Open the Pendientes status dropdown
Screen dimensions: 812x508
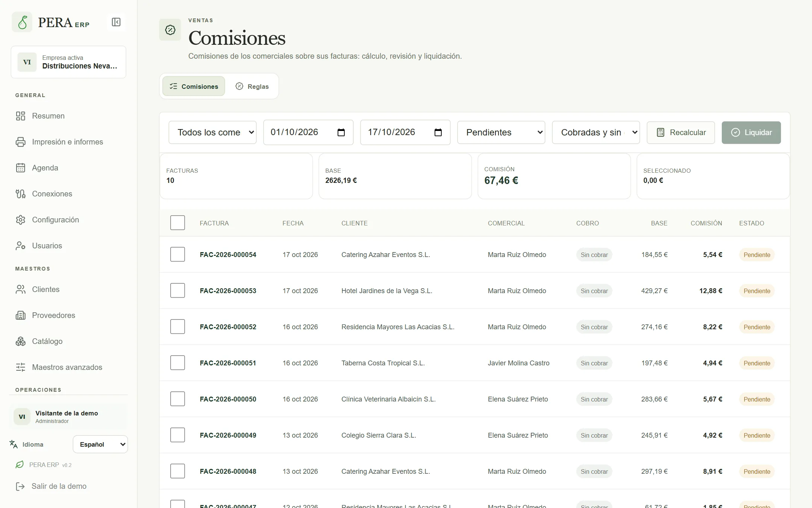tap(501, 132)
